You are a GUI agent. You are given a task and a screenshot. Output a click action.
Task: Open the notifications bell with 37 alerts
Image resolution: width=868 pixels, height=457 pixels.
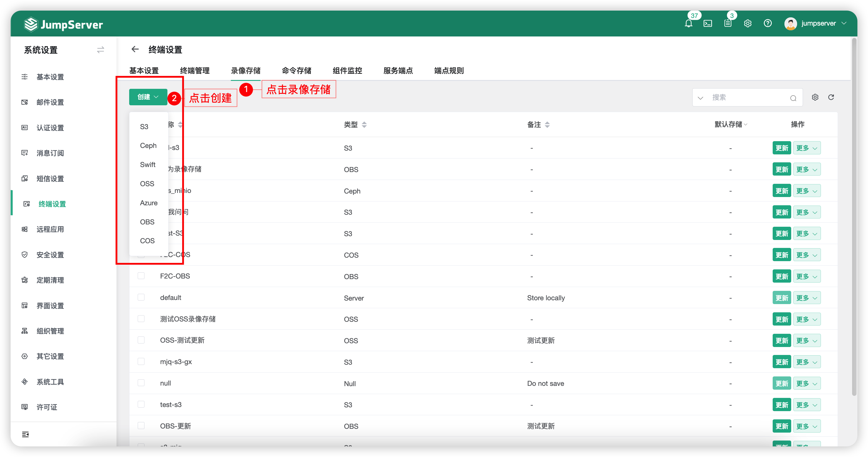pyautogui.click(x=689, y=24)
